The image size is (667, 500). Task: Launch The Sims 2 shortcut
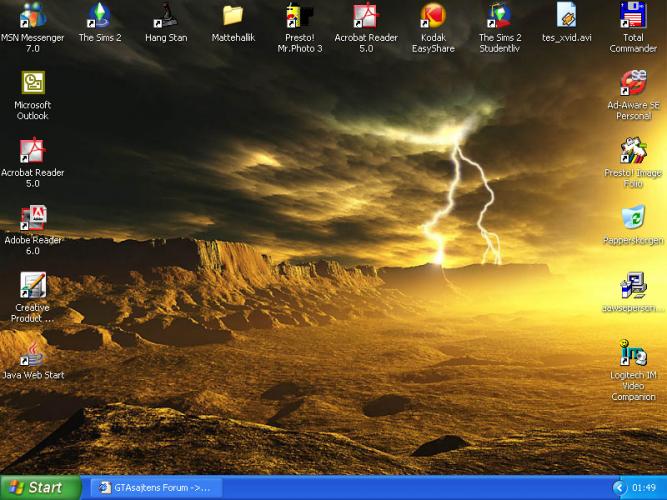(x=99, y=16)
